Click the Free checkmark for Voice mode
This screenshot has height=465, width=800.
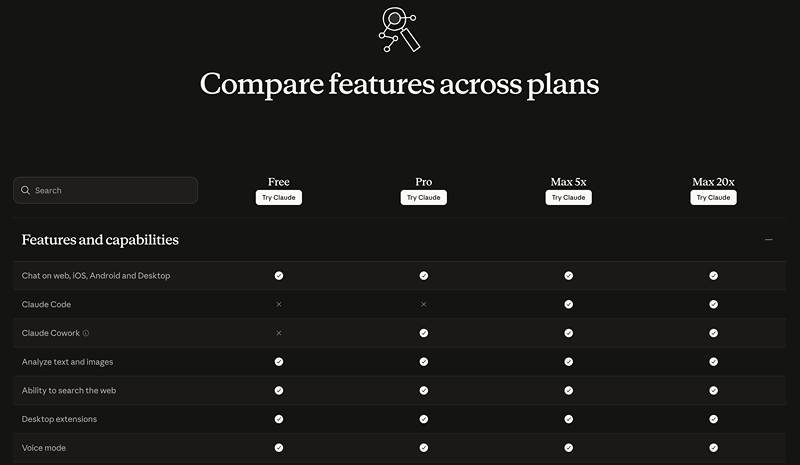point(279,448)
